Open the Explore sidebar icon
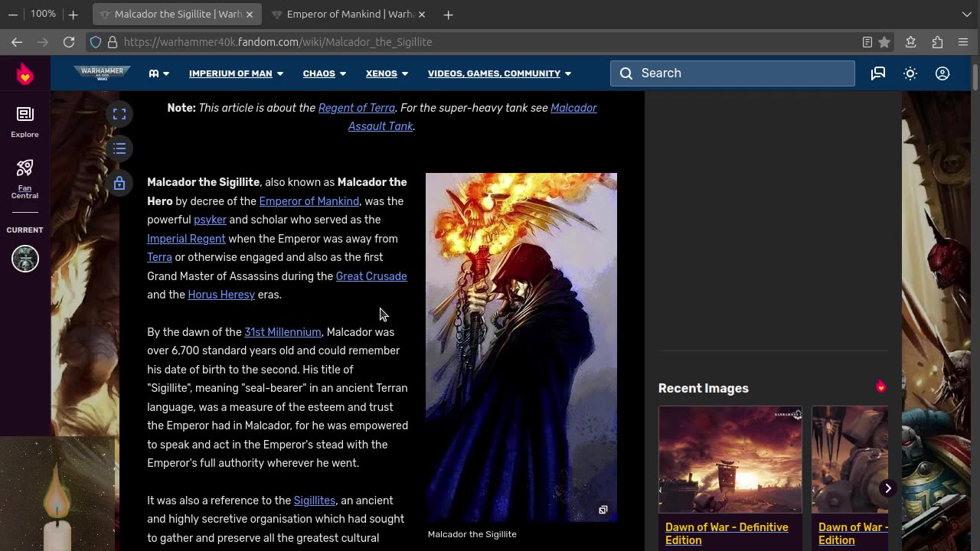The height and width of the screenshot is (551, 980). point(24,122)
